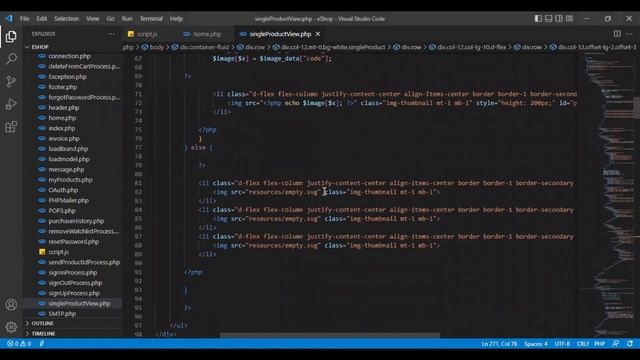Open message.php in the explorer
The image size is (640, 360).
(x=66, y=169)
